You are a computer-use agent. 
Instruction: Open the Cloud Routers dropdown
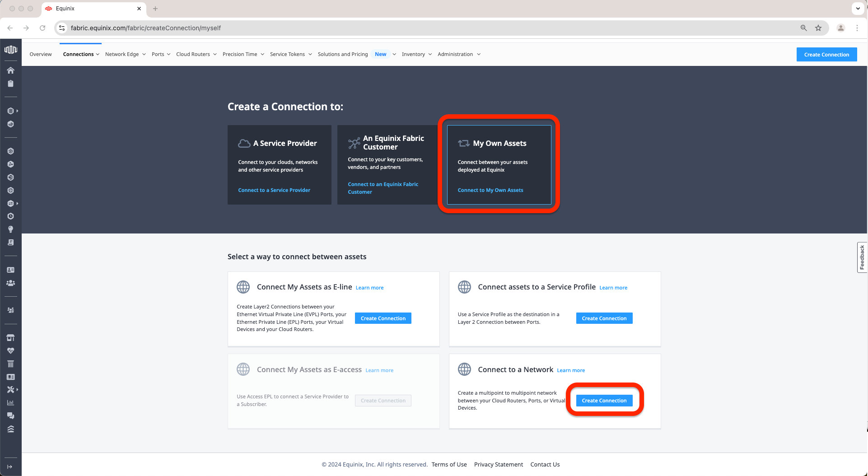(x=196, y=54)
